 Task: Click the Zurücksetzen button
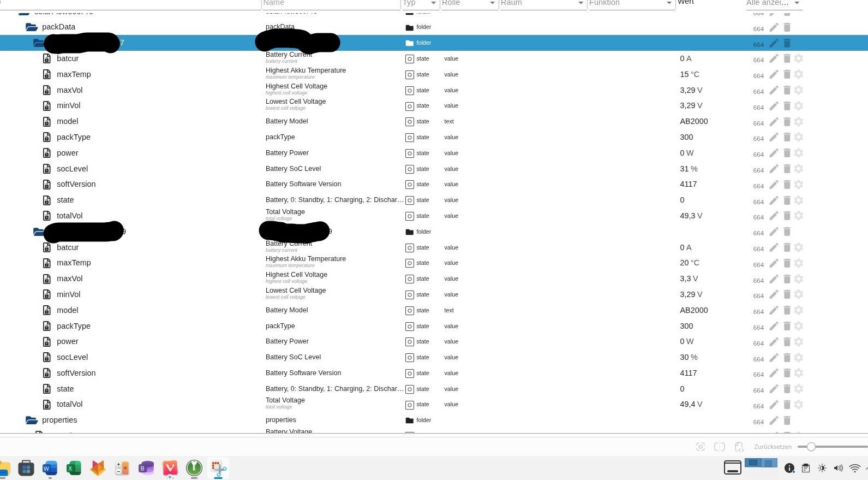click(773, 447)
